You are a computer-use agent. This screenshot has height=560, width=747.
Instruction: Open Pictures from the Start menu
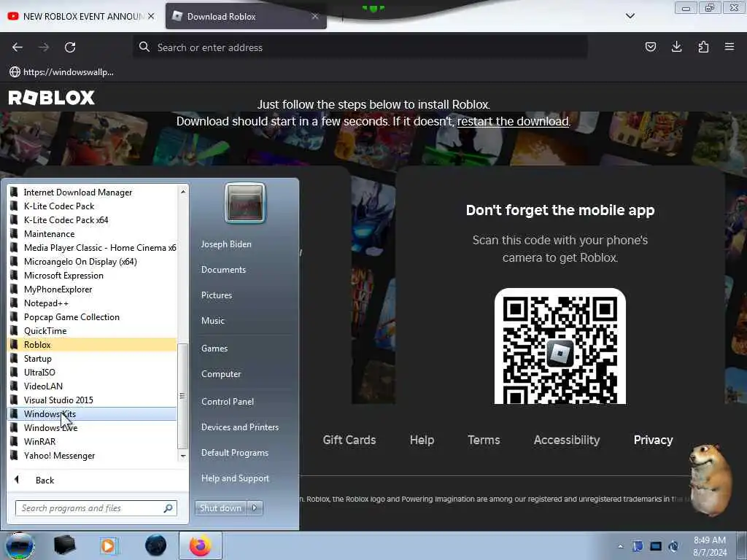(x=216, y=295)
